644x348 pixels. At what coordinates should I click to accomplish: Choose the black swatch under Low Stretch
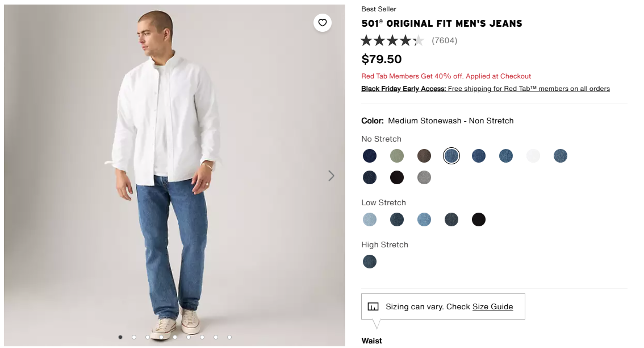pos(479,219)
